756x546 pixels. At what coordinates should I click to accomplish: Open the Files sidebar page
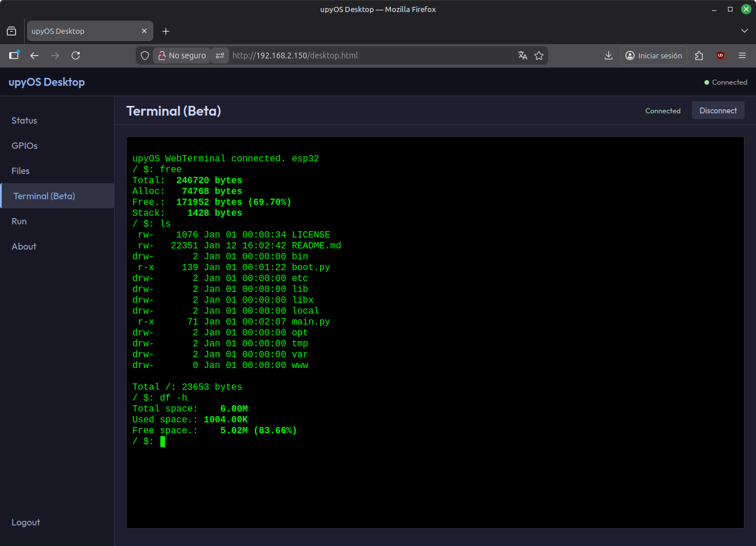coord(57,171)
